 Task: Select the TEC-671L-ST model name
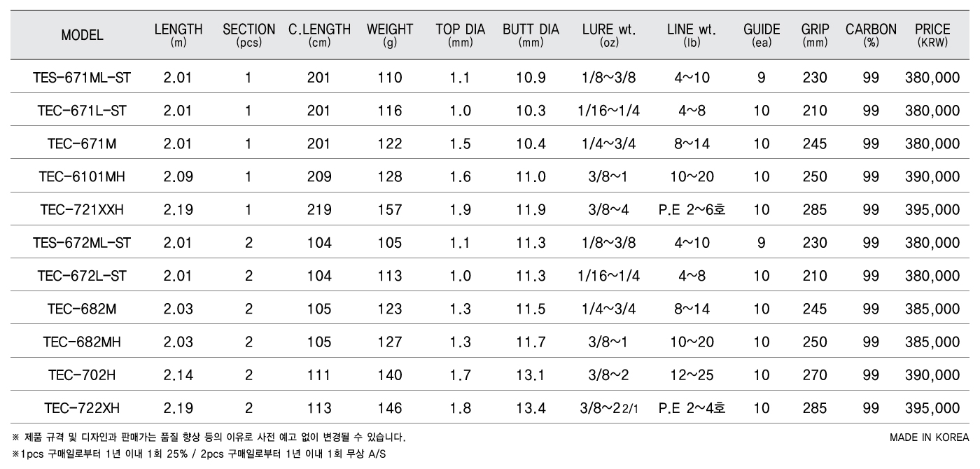point(82,111)
